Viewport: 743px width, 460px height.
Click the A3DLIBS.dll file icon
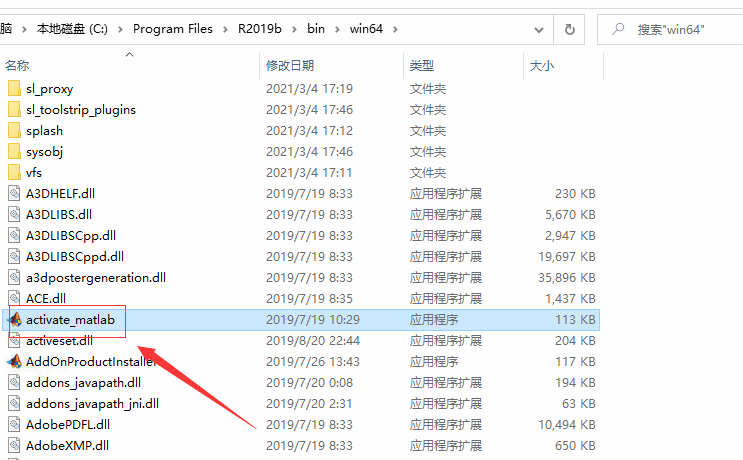14,214
